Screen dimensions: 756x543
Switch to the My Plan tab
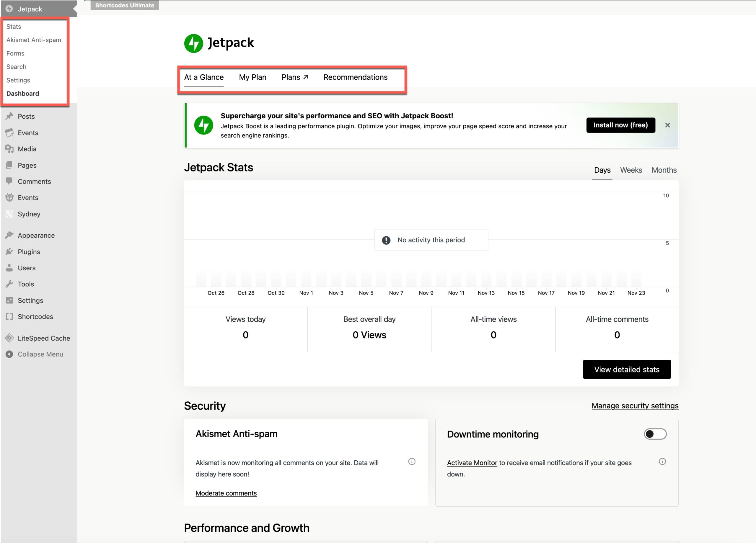coord(253,77)
